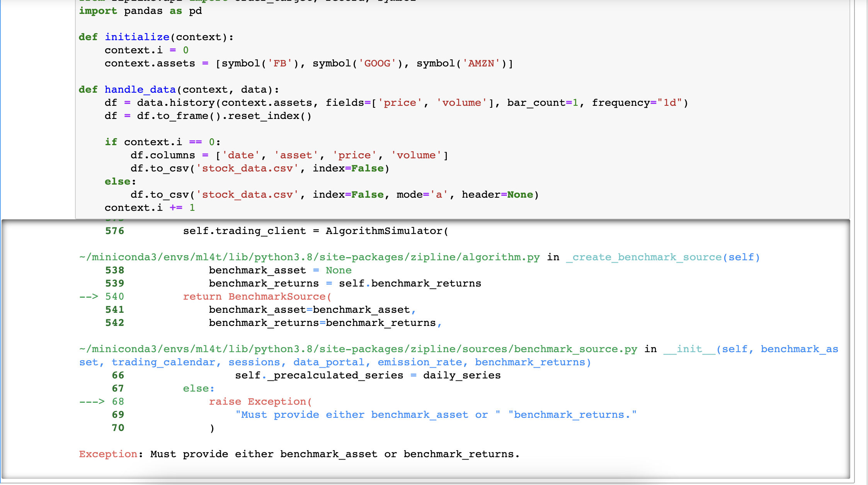868x485 pixels.
Task: Click the arrow marker pointing at raise Exception
Action: 92,401
